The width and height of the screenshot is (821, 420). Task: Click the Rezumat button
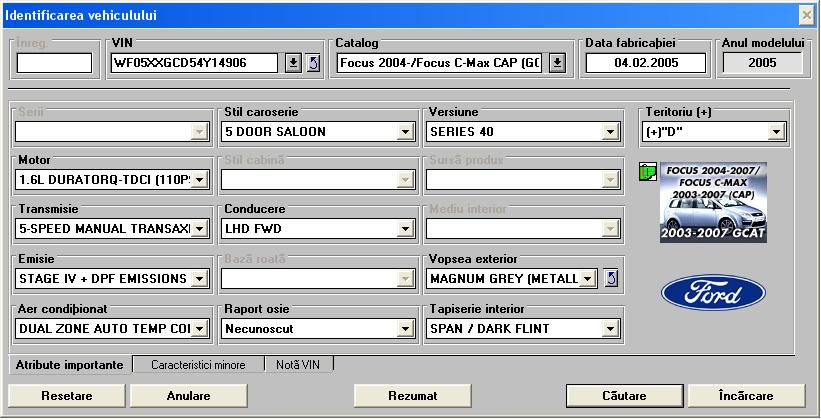(x=413, y=396)
